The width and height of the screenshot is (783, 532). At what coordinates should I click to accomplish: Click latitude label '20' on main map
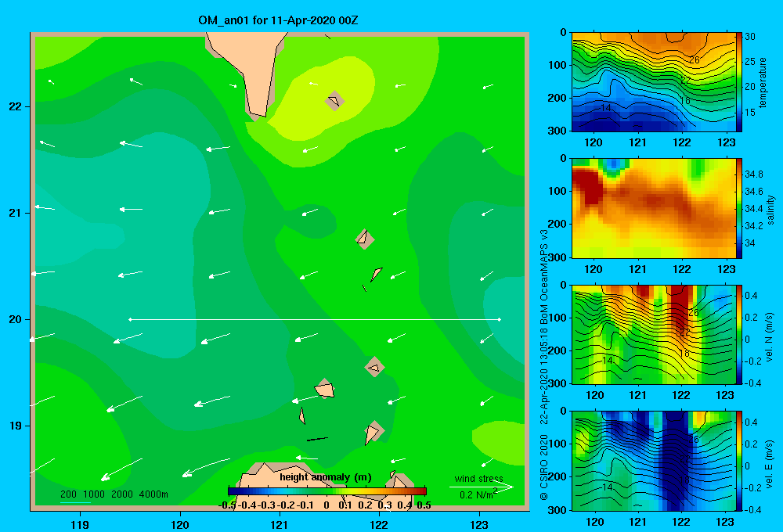16,319
